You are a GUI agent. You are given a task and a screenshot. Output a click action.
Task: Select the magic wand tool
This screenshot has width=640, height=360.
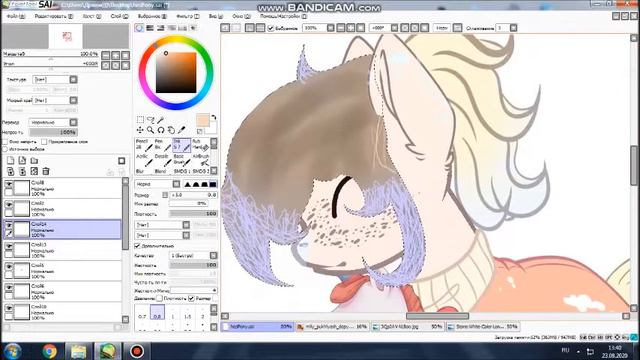point(161,120)
